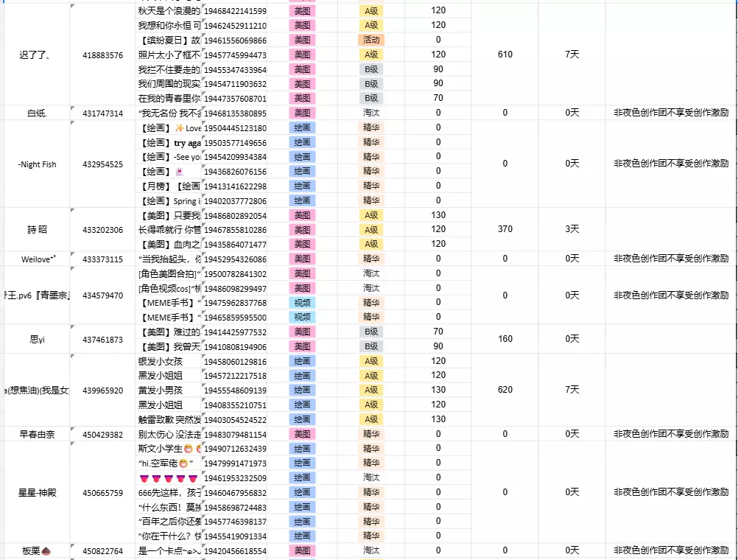Select the name cell 白纸.
This screenshot has height=560, width=738.
[x=37, y=113]
